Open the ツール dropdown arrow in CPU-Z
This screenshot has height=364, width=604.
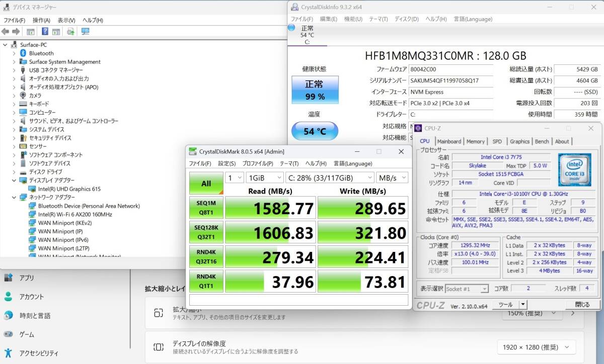coord(523,305)
